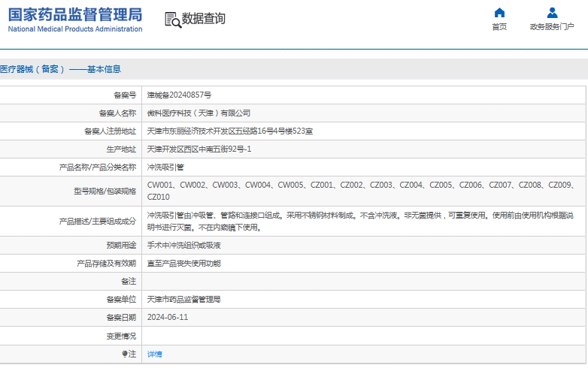The image size is (588, 371).
Task: Select the value 直至产品丧失使用功能
Action: [x=183, y=264]
